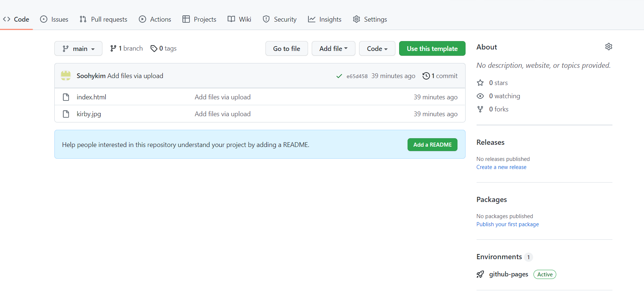View the 1 commit history link
The height and width of the screenshot is (294, 644).
pos(440,76)
